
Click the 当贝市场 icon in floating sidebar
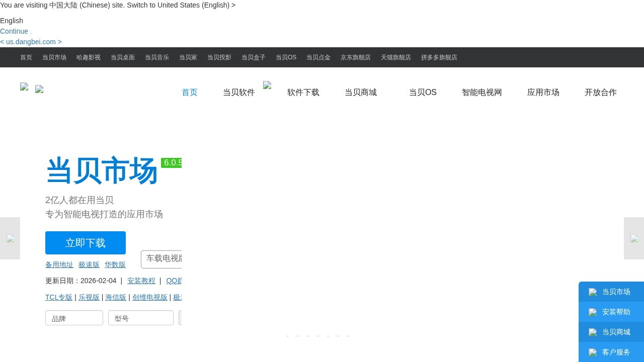point(593,292)
